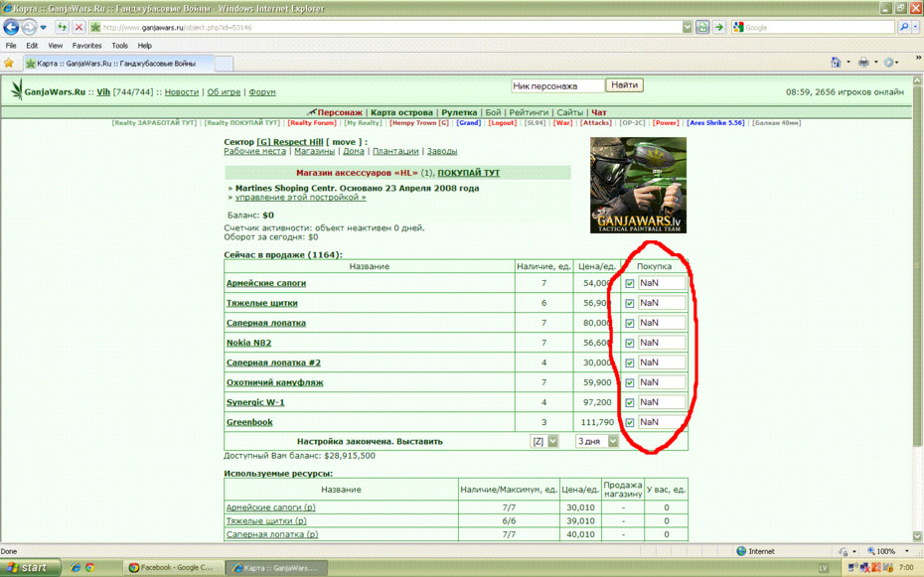Open the Nokia N82 item link

coord(248,343)
